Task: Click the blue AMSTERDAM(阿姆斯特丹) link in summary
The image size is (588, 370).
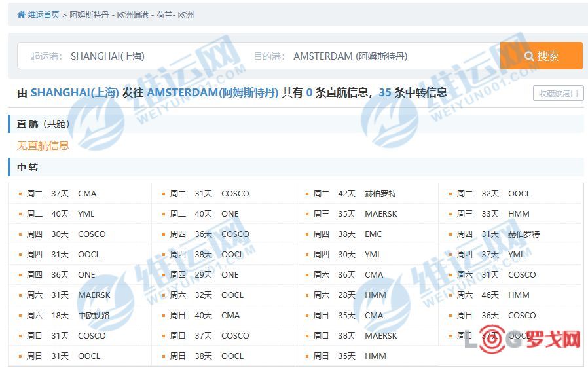Action: coord(213,92)
